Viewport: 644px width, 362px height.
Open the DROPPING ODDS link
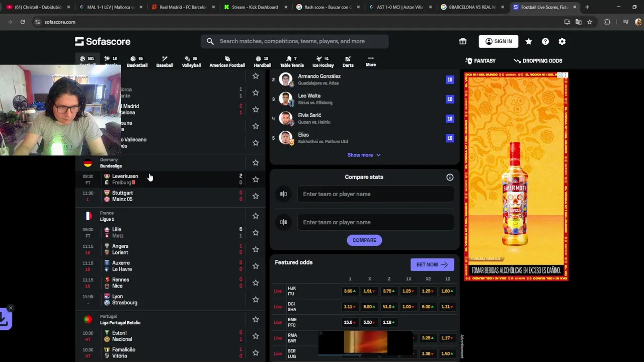[538, 61]
